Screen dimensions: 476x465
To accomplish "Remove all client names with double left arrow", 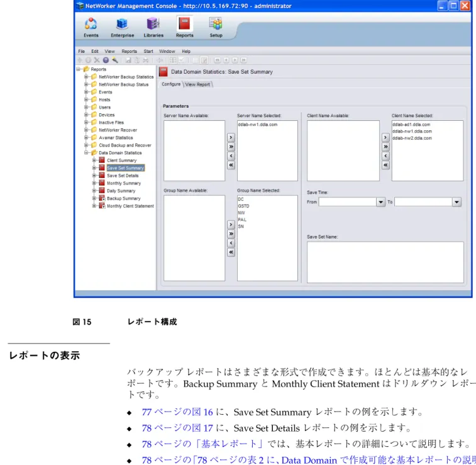I will (x=385, y=165).
